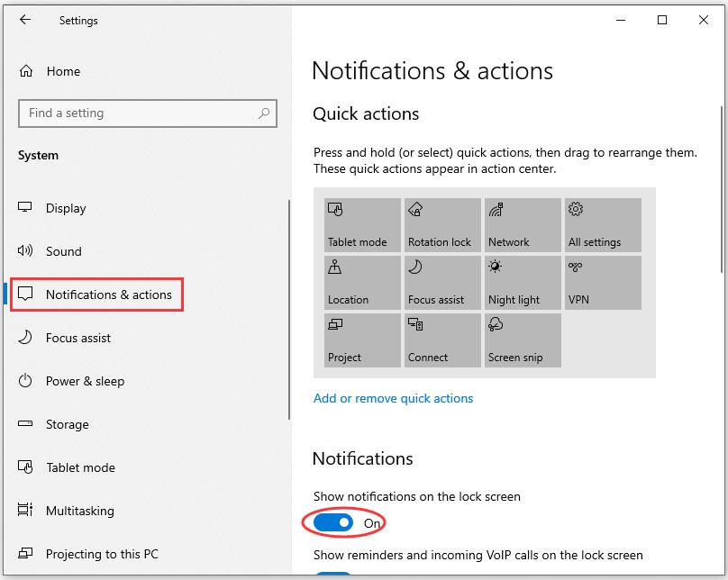728x580 pixels.
Task: Click the magnifier icon in the search box
Action: coord(264,113)
